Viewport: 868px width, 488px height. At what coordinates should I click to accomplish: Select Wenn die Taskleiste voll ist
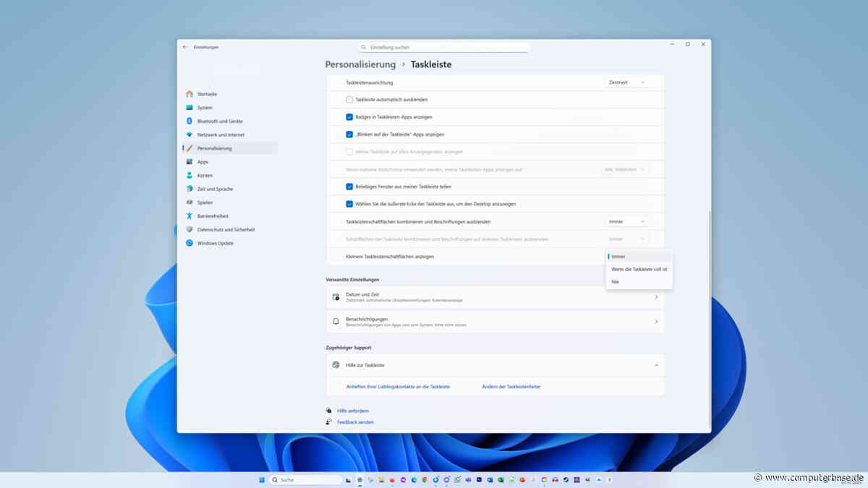tap(639, 269)
